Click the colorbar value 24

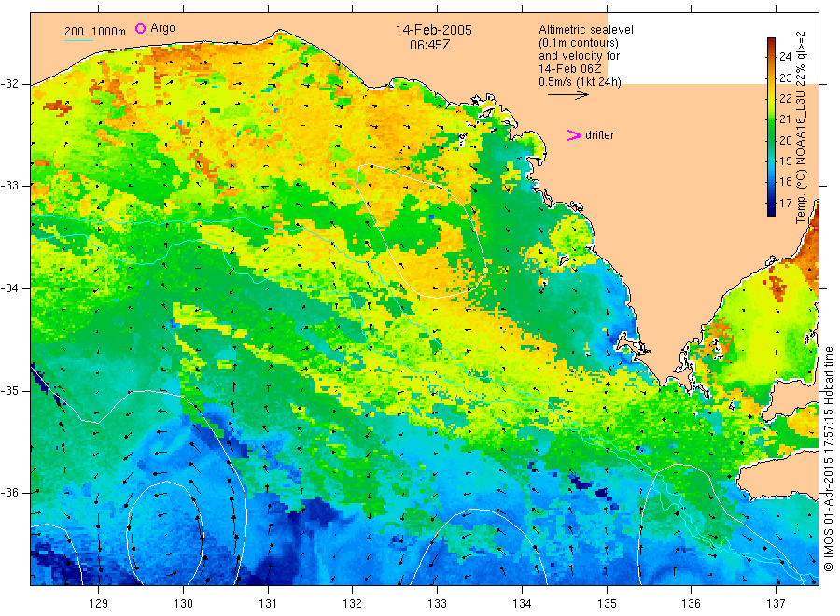[785, 57]
